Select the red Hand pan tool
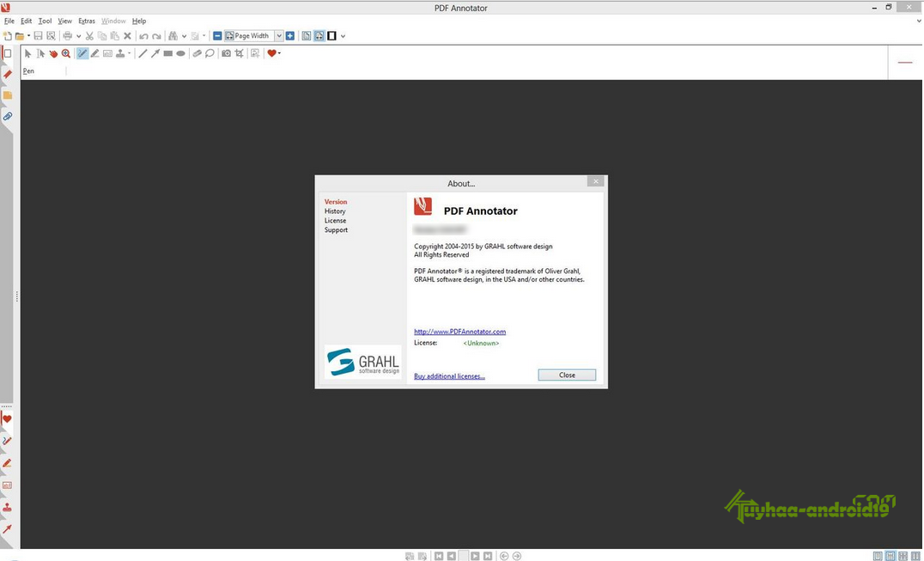Screen dimensions: 924x561 pos(53,53)
